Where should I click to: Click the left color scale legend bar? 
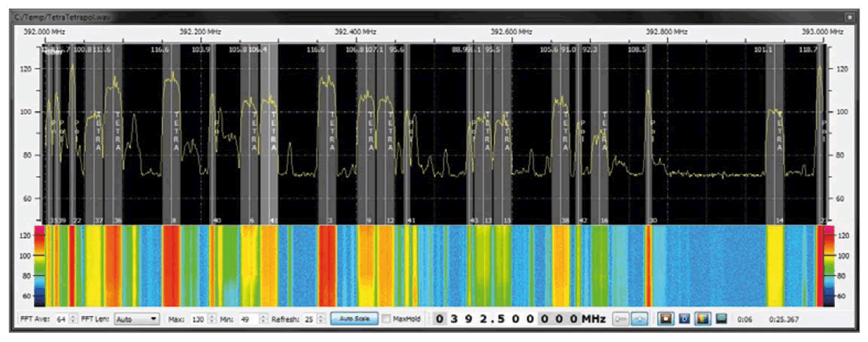point(40,266)
